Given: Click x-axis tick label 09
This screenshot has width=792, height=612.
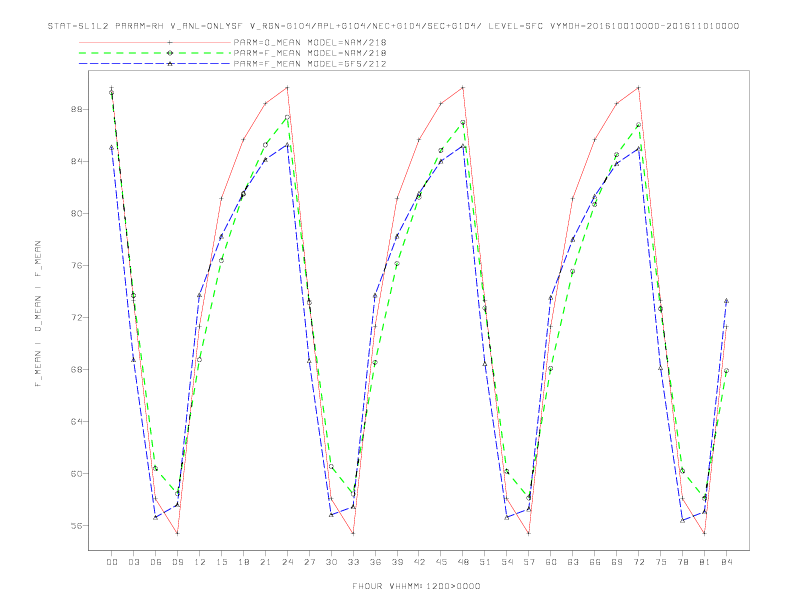Looking at the screenshot, I should pos(178,562).
